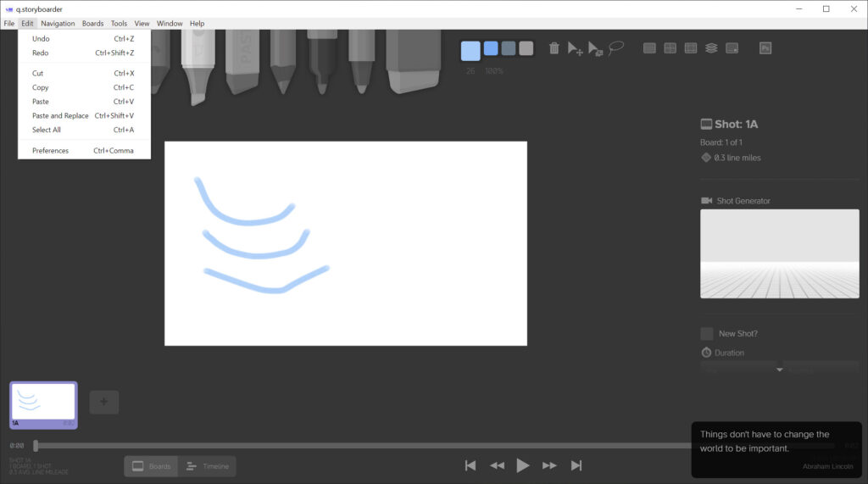Switch to Boards view
Viewport: 868px width, 484px height.
[x=151, y=466]
